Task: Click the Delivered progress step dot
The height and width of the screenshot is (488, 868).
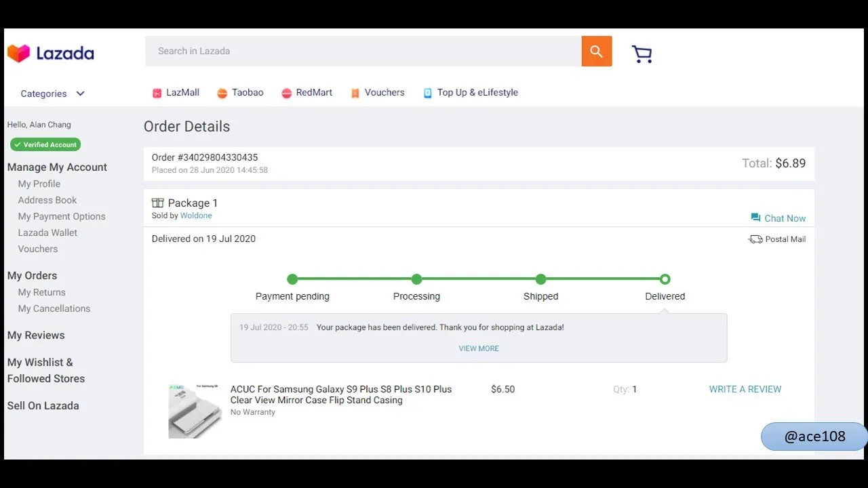Action: [x=665, y=279]
